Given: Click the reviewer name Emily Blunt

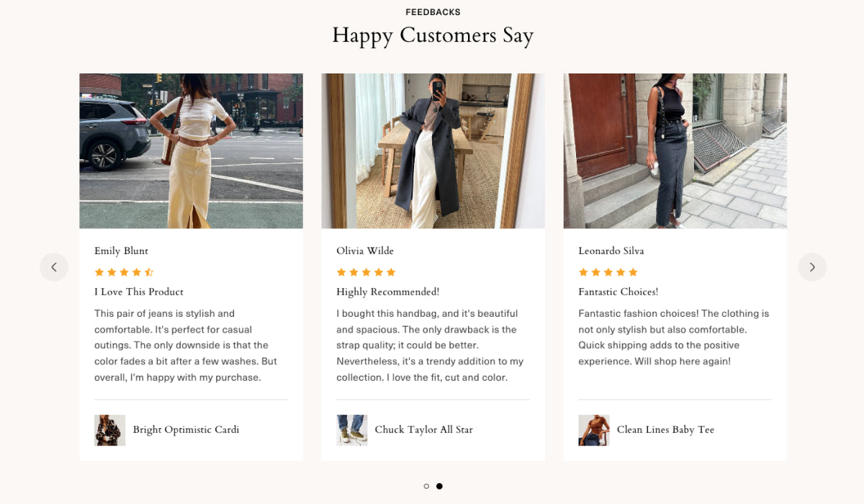Looking at the screenshot, I should (121, 251).
